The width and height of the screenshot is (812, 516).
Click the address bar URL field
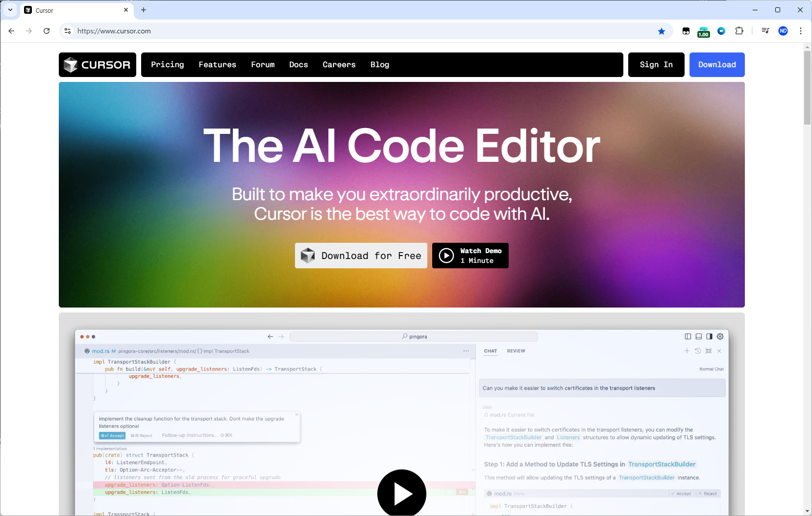363,31
